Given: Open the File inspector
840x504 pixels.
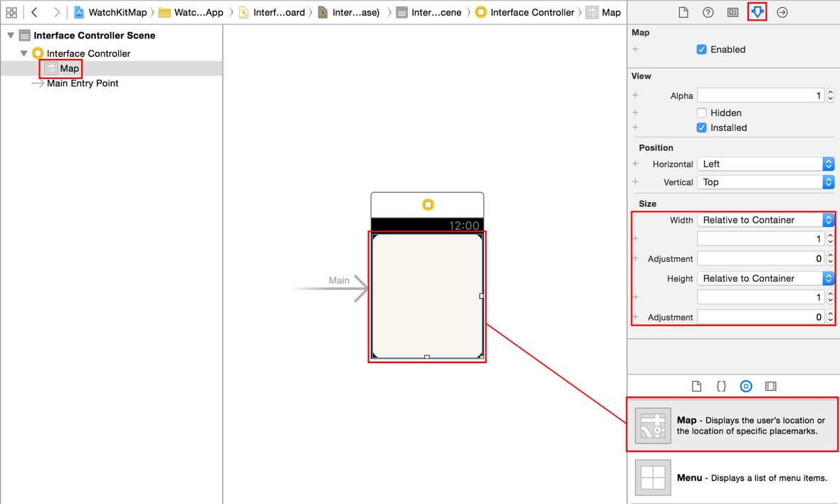Looking at the screenshot, I should [x=683, y=12].
